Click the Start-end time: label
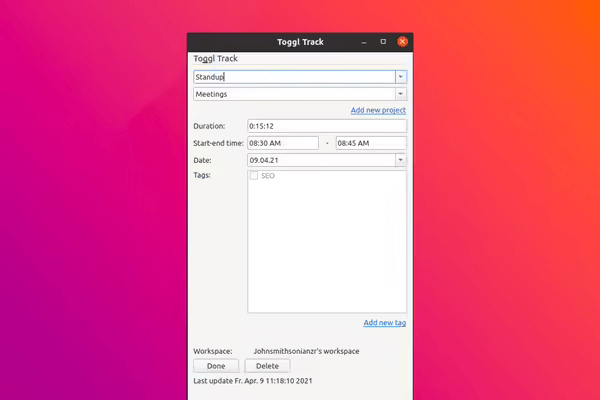This screenshot has width=600, height=401. pos(218,143)
